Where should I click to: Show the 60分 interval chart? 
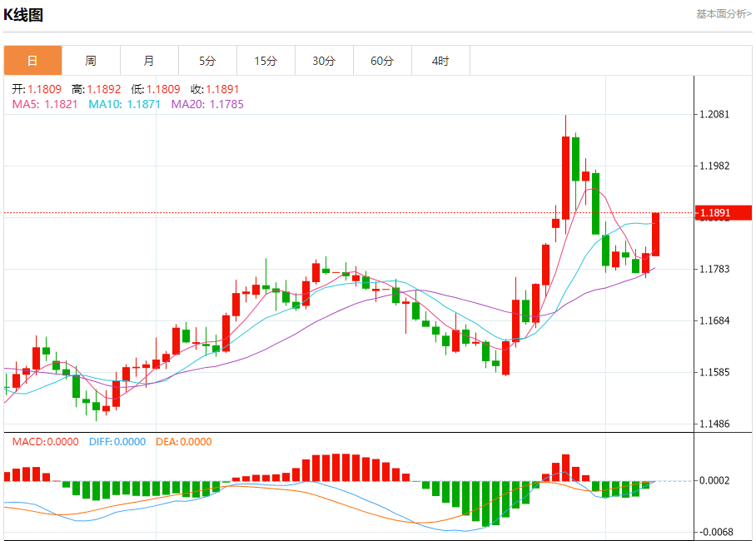click(382, 61)
